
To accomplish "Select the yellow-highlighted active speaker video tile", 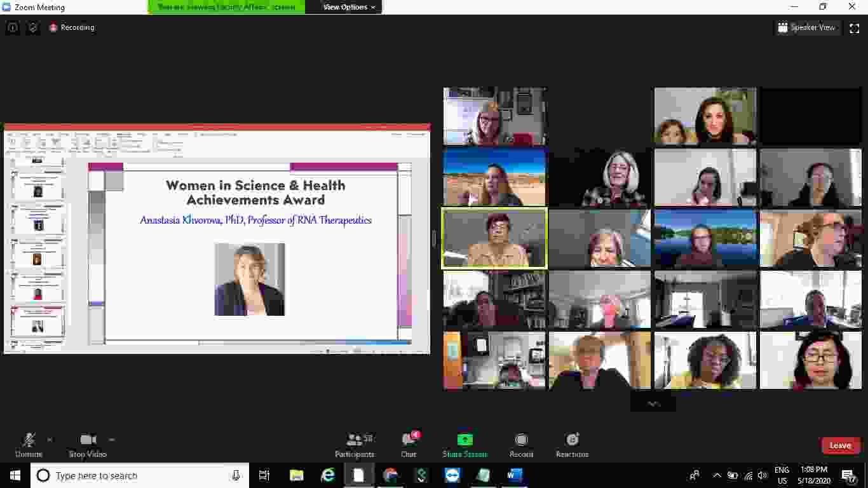I will (x=494, y=238).
